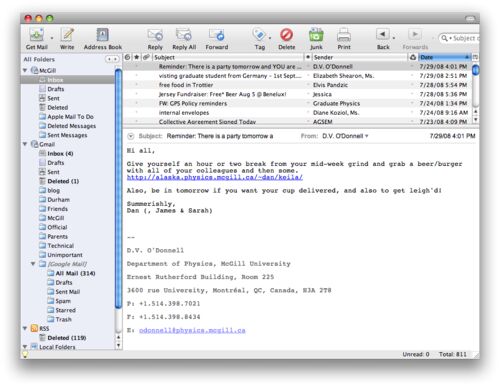Select the 'internal envelopes' message
The image size is (500, 387).
298,113
